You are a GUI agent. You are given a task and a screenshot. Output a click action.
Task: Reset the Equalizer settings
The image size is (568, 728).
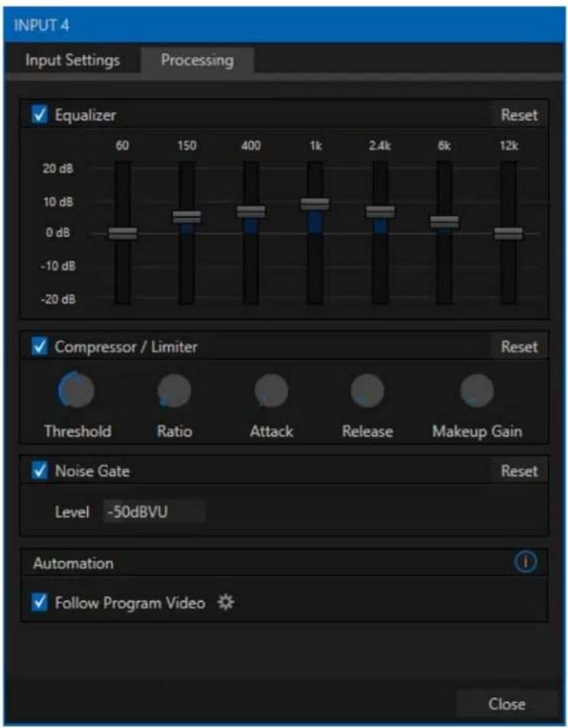[x=519, y=115]
